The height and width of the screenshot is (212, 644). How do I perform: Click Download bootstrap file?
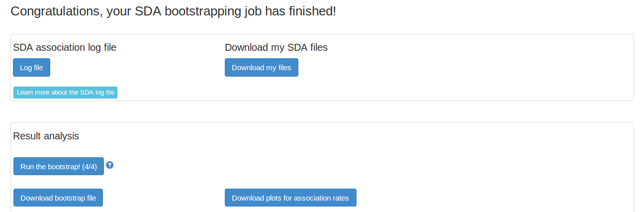coord(58,198)
